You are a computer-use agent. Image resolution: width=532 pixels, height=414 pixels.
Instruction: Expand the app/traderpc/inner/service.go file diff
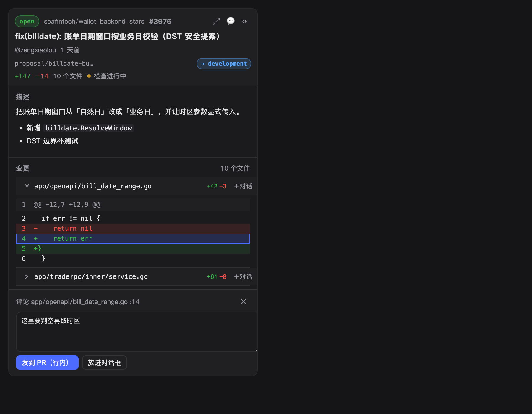(27, 276)
